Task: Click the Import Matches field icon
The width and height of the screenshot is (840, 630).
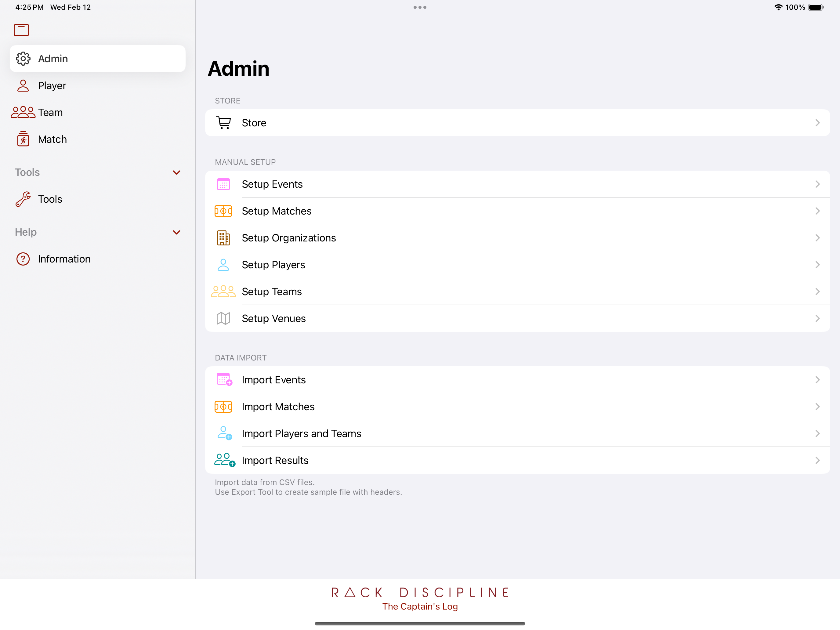Action: 223,407
